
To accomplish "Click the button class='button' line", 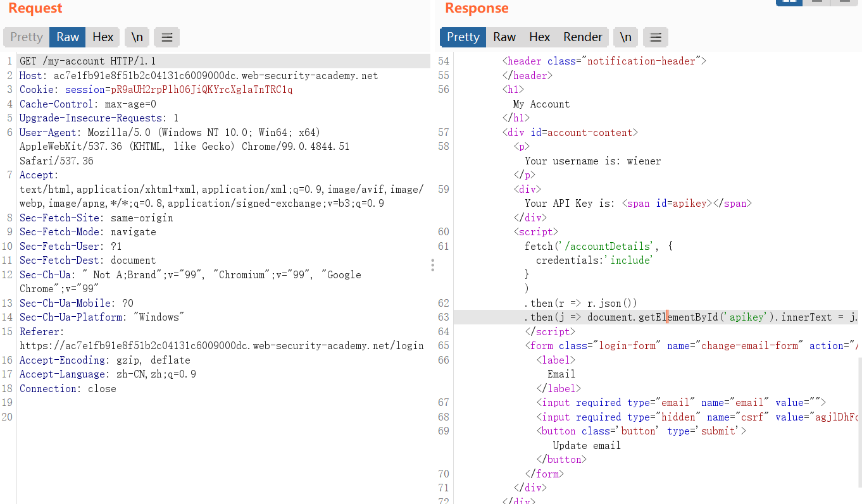I will (641, 431).
